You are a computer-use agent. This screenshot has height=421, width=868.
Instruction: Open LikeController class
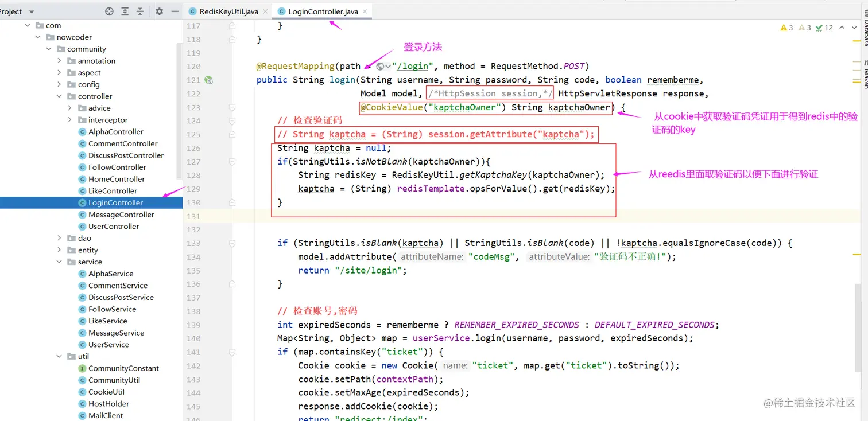(x=113, y=191)
